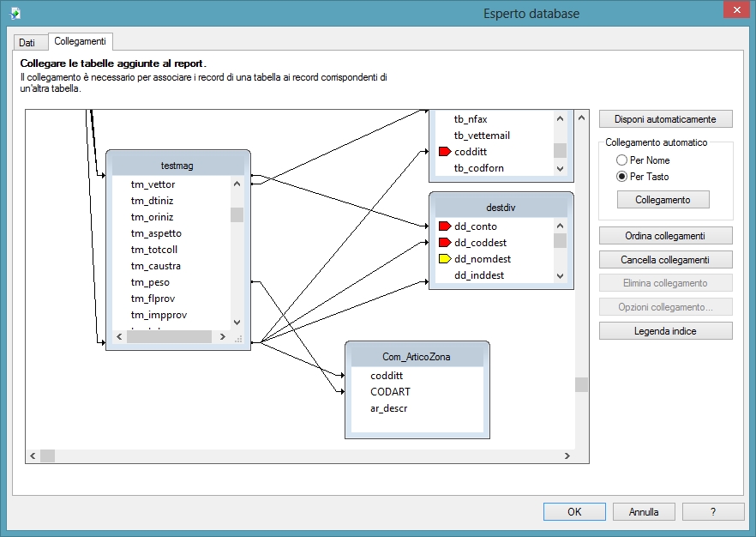Click the Esperto database title bar icon
The height and width of the screenshot is (537, 756).
[15, 13]
